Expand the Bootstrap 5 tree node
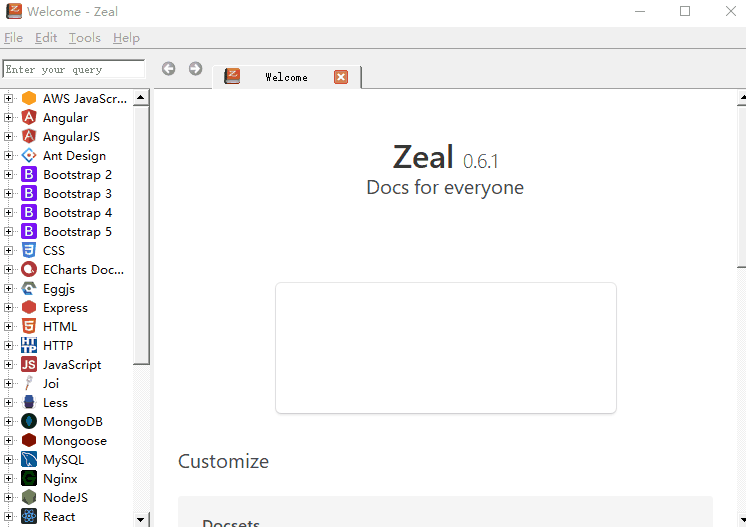The height and width of the screenshot is (527, 746). point(8,232)
